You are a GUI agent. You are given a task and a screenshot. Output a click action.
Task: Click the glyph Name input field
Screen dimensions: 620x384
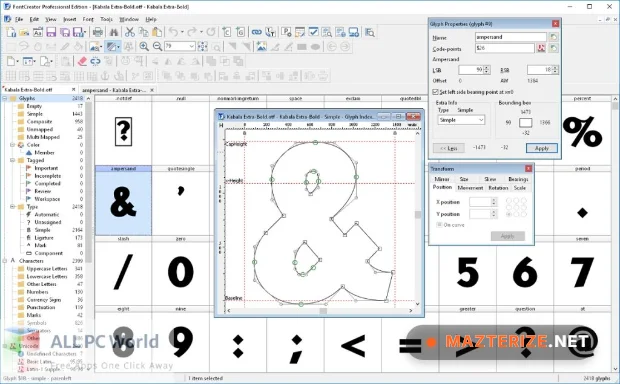point(510,37)
